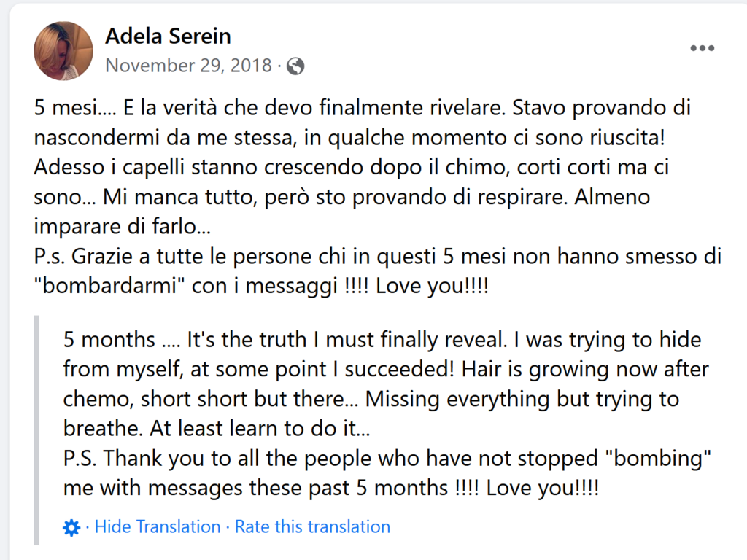This screenshot has height=560, width=747.
Task: Select Rate this translation
Action: click(312, 526)
